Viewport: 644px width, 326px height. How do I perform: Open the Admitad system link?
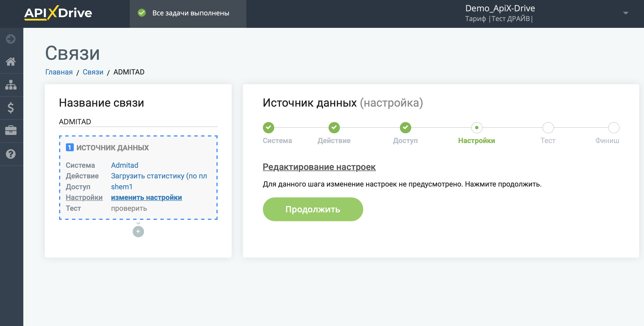click(x=125, y=165)
